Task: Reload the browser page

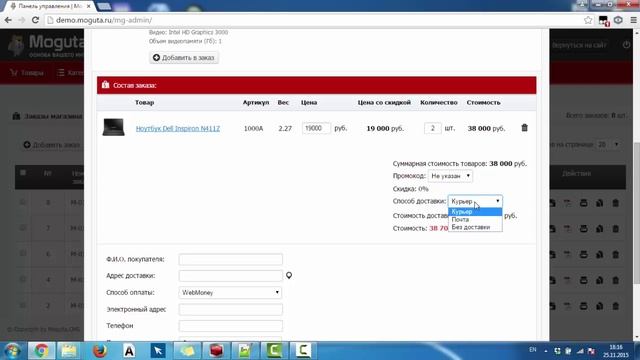Action: [x=35, y=20]
